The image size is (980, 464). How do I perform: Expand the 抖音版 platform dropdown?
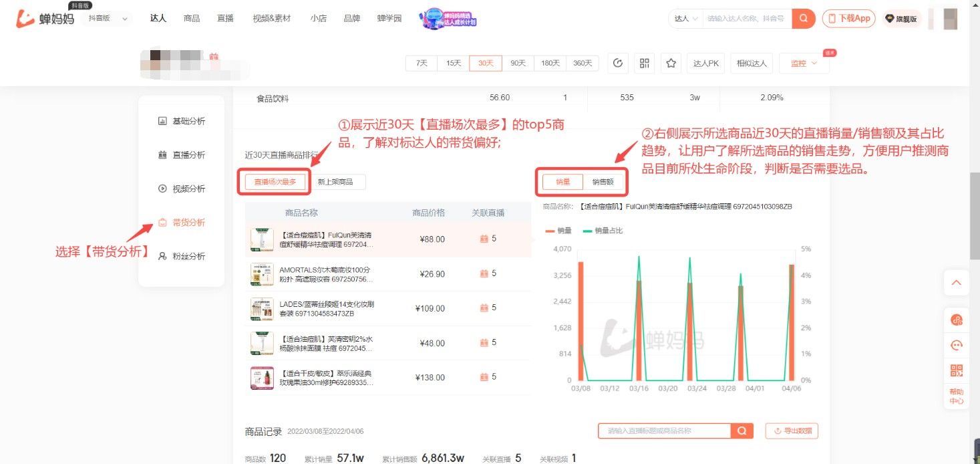[107, 19]
